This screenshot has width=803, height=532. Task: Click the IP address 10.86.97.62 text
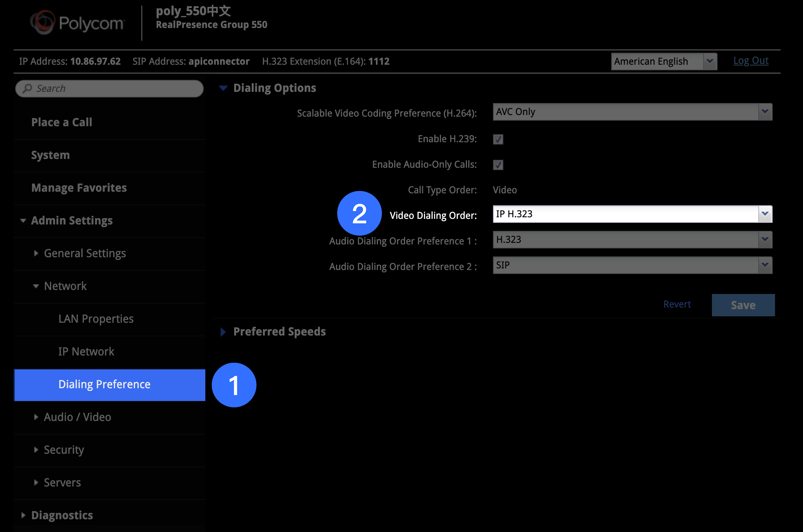coord(95,62)
